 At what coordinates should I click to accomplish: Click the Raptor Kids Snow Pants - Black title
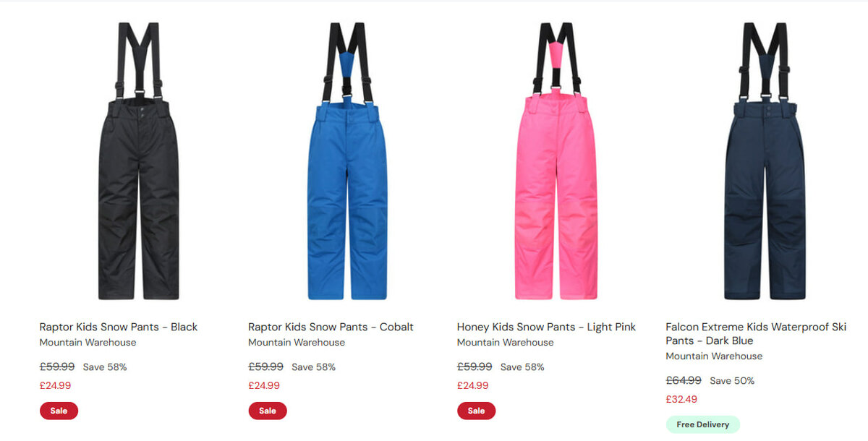tap(119, 327)
